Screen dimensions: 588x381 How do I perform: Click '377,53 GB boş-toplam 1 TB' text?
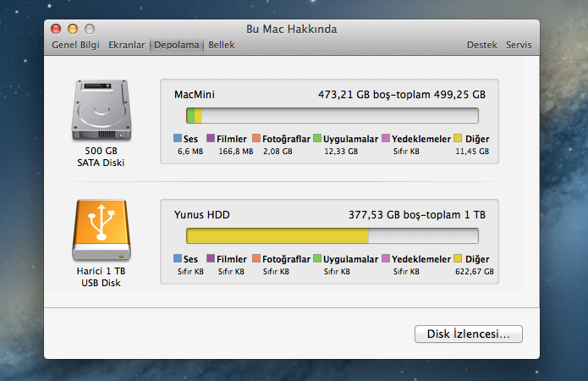[x=417, y=215]
